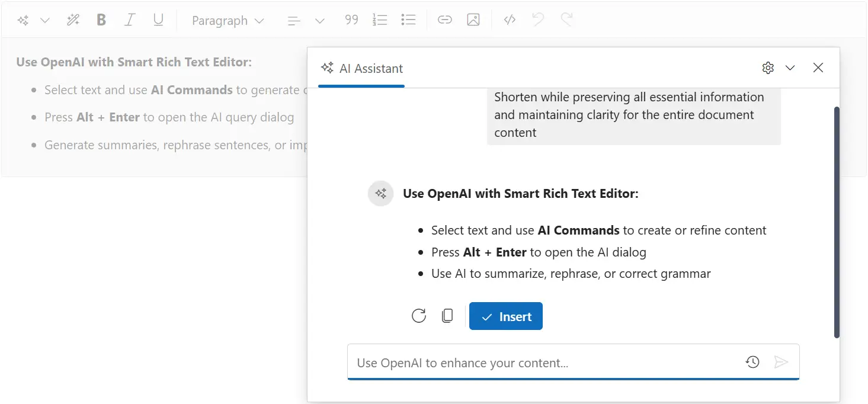Screen dimensions: 868x404
Task: Expand the AI Commands dropdown arrow
Action: 45,20
